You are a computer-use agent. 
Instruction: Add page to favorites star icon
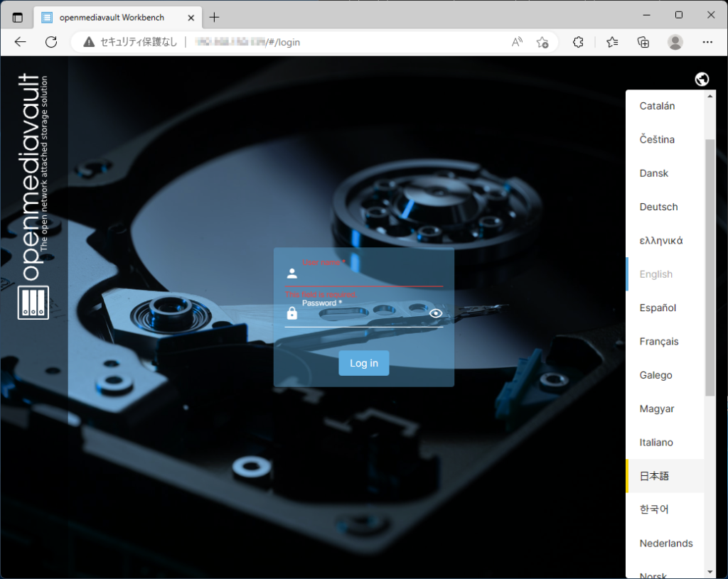pyautogui.click(x=542, y=42)
